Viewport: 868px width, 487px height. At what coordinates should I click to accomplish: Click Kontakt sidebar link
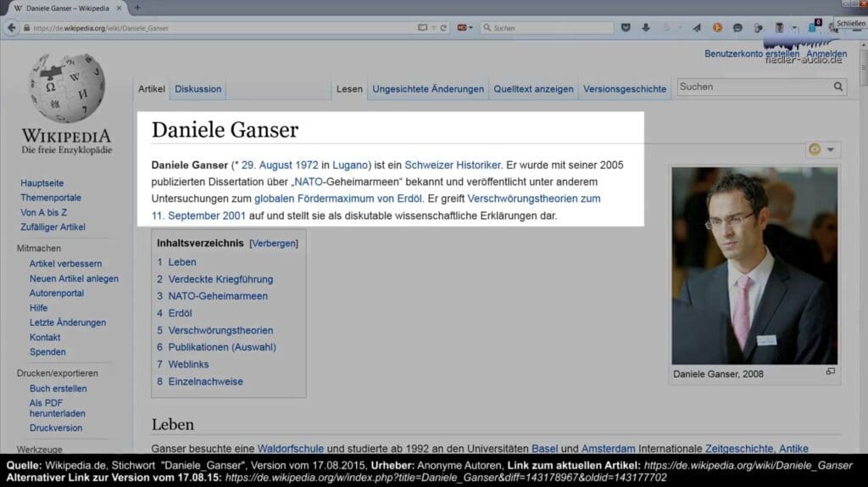(x=45, y=338)
